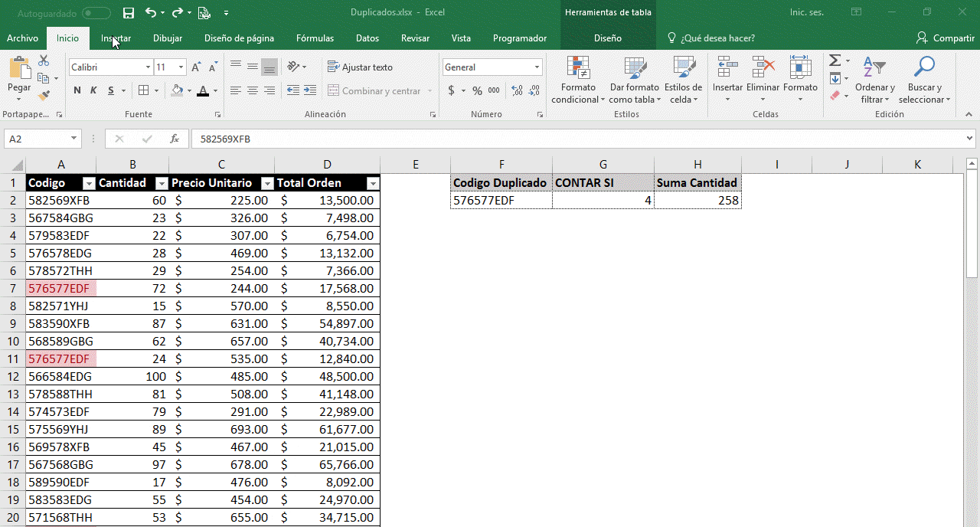
Task: Click the Guardar save icon
Action: pos(128,12)
